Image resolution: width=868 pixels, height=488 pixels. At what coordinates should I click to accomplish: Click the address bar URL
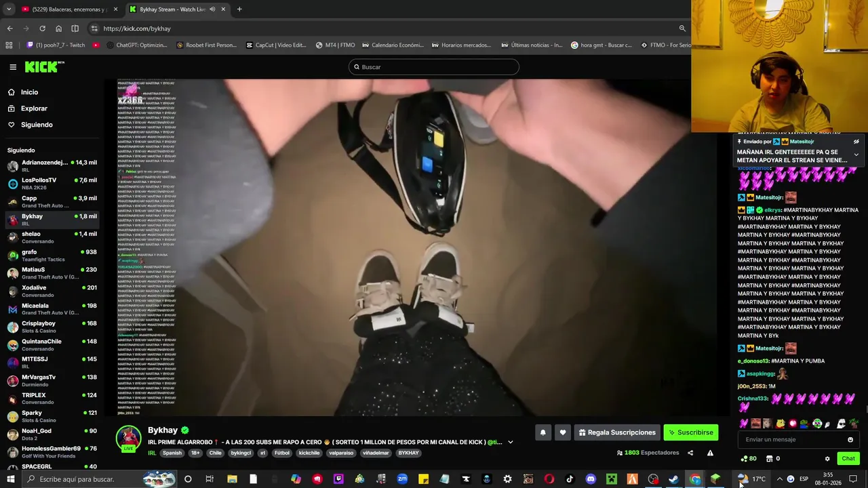pos(137,28)
